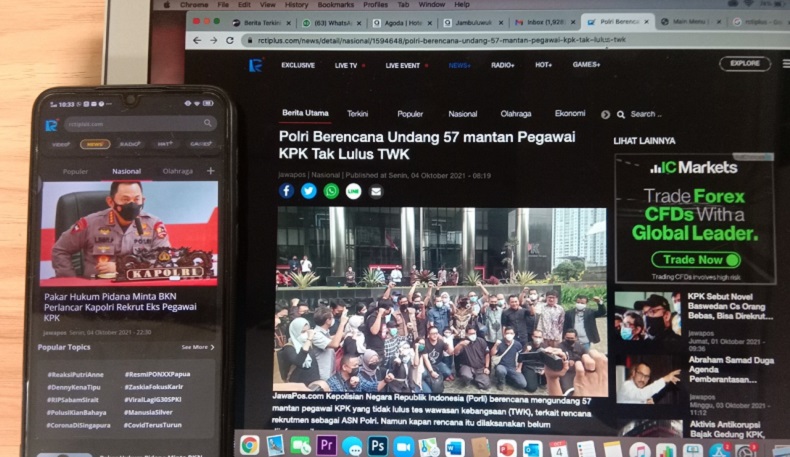
Task: Switch to the WhatsApp browser tab
Action: click(332, 23)
